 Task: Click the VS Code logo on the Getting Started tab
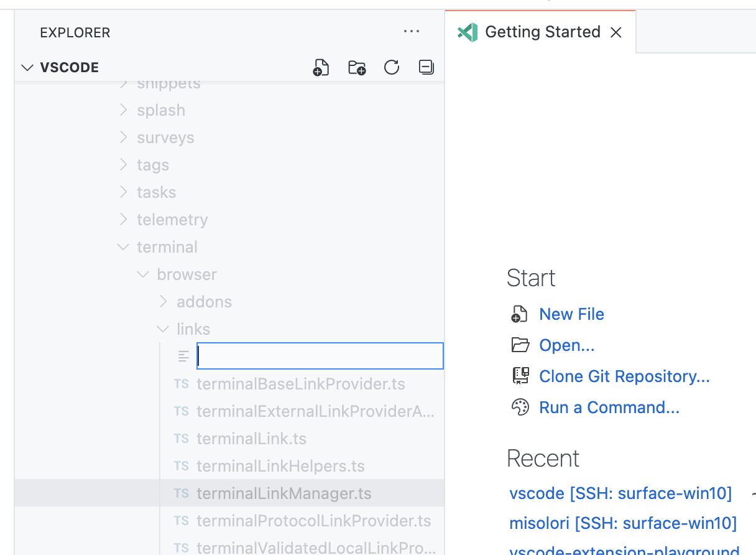pyautogui.click(x=467, y=32)
